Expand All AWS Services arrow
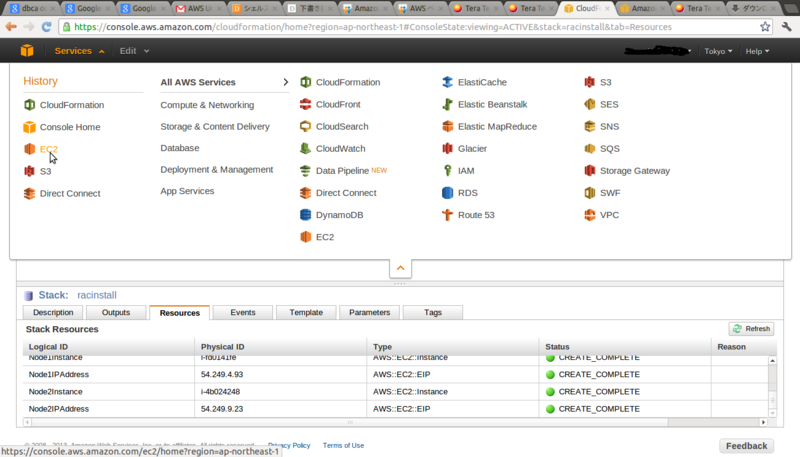 coord(286,82)
